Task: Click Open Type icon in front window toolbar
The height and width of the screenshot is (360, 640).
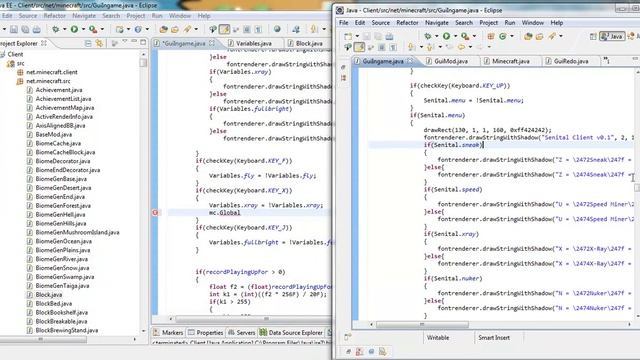Action: point(528,36)
